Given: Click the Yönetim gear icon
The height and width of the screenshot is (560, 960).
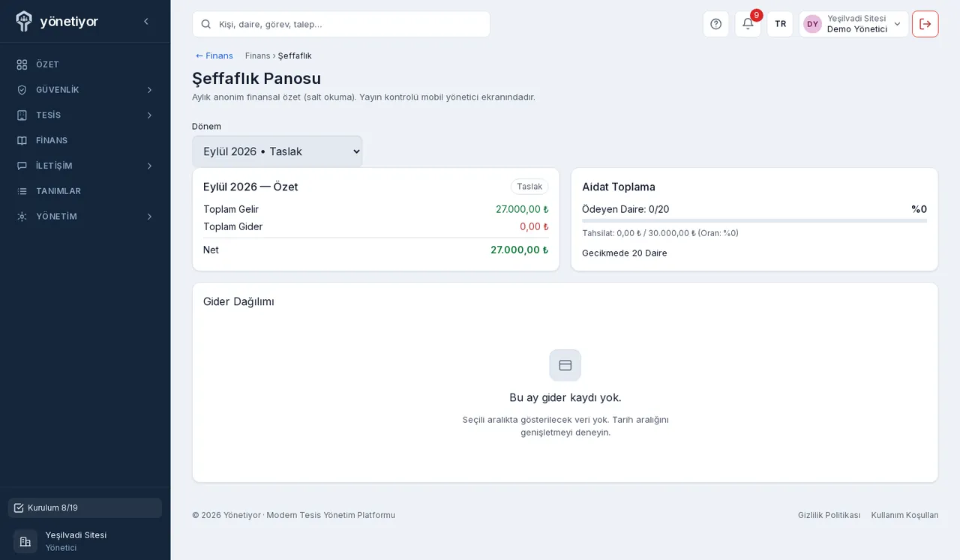Looking at the screenshot, I should [22, 217].
